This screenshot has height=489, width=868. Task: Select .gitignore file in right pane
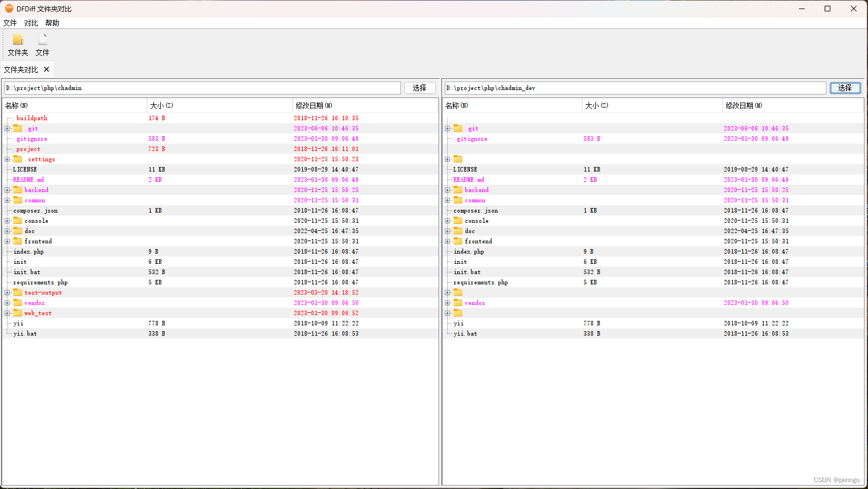471,138
